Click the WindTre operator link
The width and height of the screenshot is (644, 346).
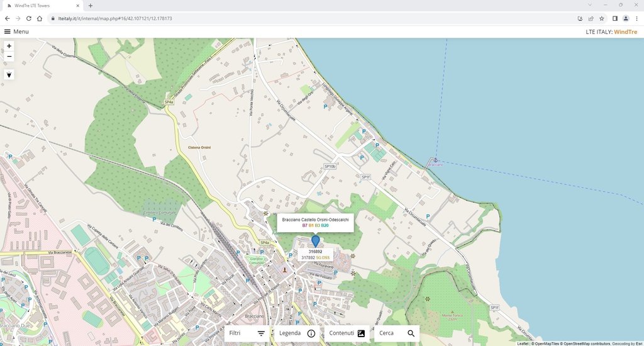tap(626, 31)
